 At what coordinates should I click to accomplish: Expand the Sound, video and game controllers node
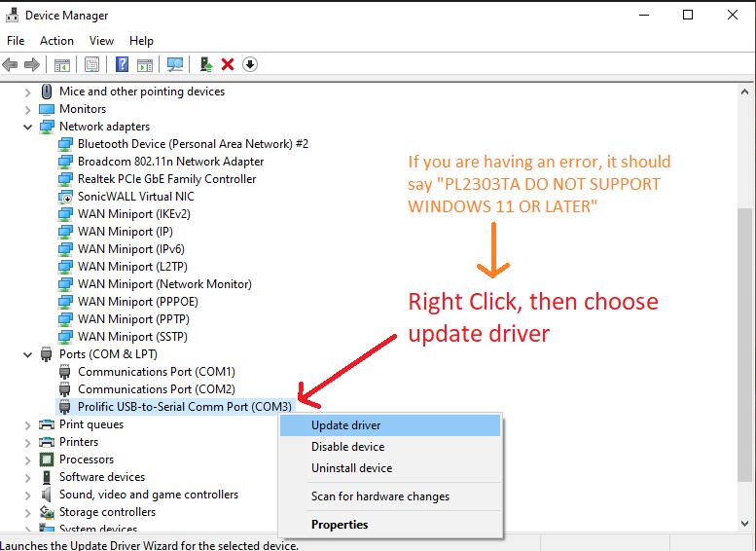tap(28, 495)
